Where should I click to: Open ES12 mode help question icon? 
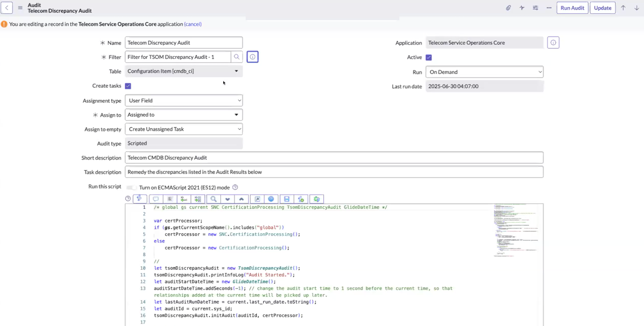(x=235, y=187)
